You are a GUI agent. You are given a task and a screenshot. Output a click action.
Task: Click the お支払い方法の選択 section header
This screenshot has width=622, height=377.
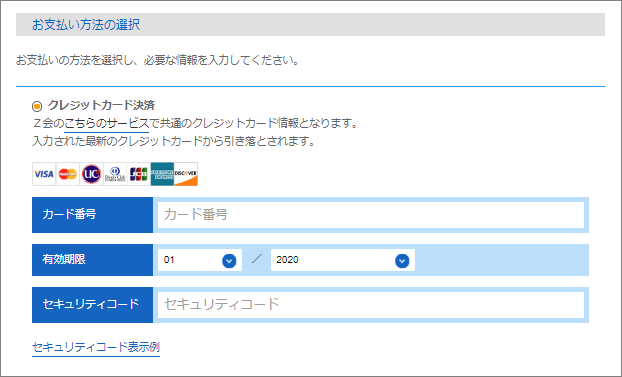tap(310, 25)
